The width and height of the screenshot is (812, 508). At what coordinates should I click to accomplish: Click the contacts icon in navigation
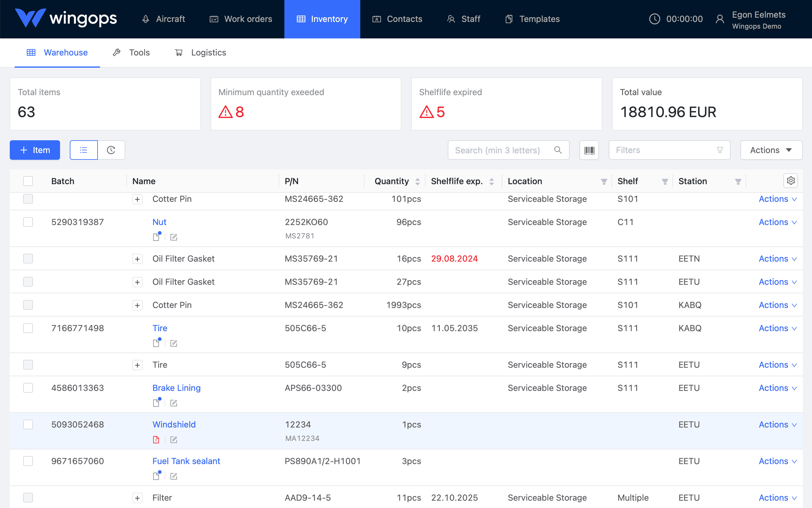pyautogui.click(x=377, y=19)
